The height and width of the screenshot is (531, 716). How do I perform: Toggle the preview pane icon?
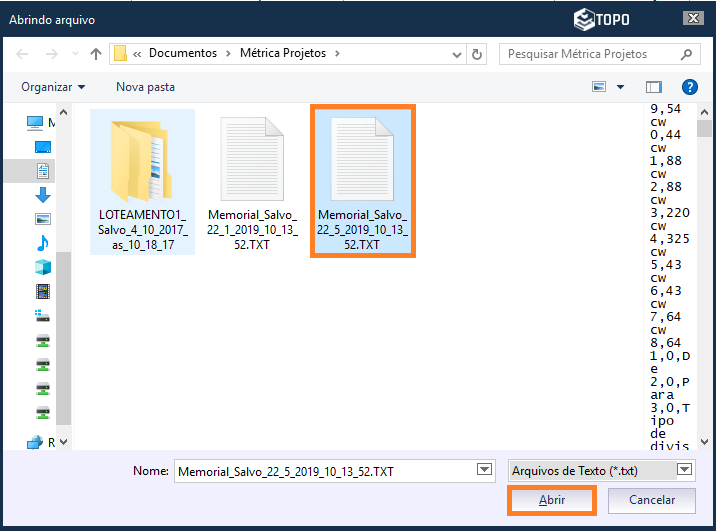tap(654, 87)
